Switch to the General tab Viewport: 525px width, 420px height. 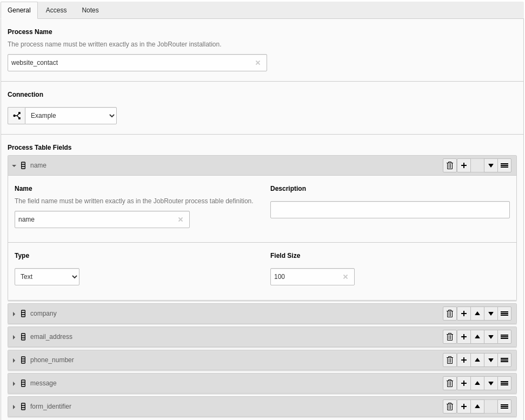pyautogui.click(x=19, y=10)
